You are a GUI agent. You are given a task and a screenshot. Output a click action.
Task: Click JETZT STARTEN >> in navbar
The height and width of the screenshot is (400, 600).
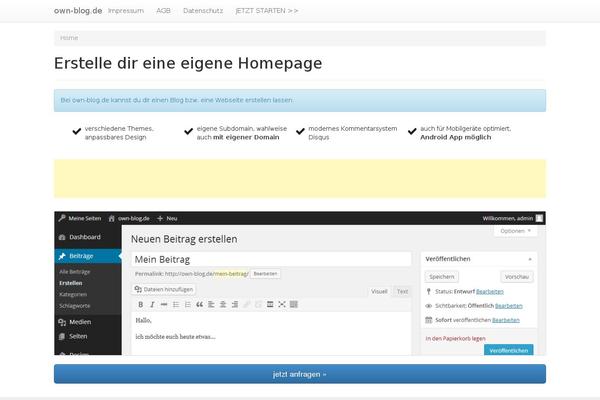point(267,11)
